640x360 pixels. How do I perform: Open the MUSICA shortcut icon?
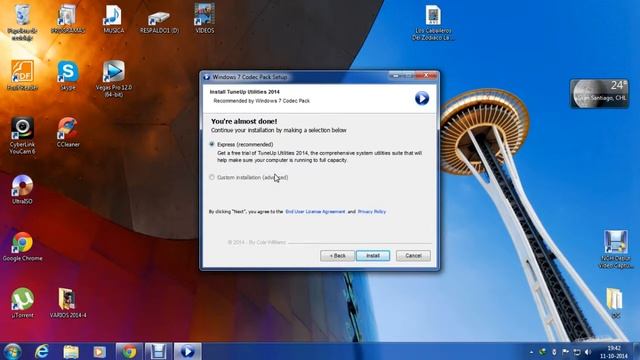coord(113,19)
